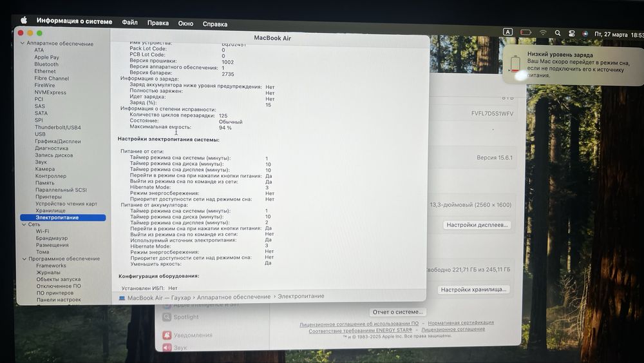Select Панели настроек in the sidebar

pyautogui.click(x=59, y=300)
